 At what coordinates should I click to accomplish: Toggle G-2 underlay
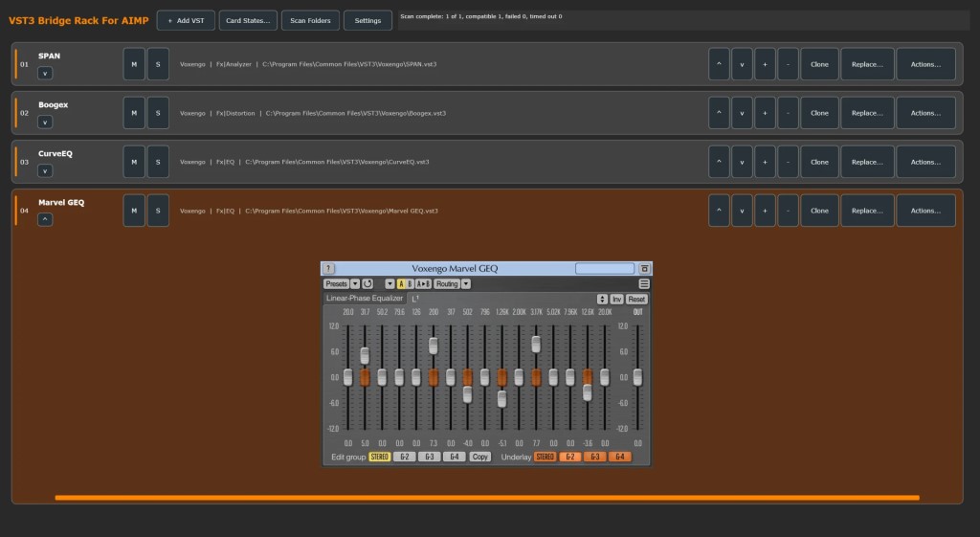click(570, 457)
